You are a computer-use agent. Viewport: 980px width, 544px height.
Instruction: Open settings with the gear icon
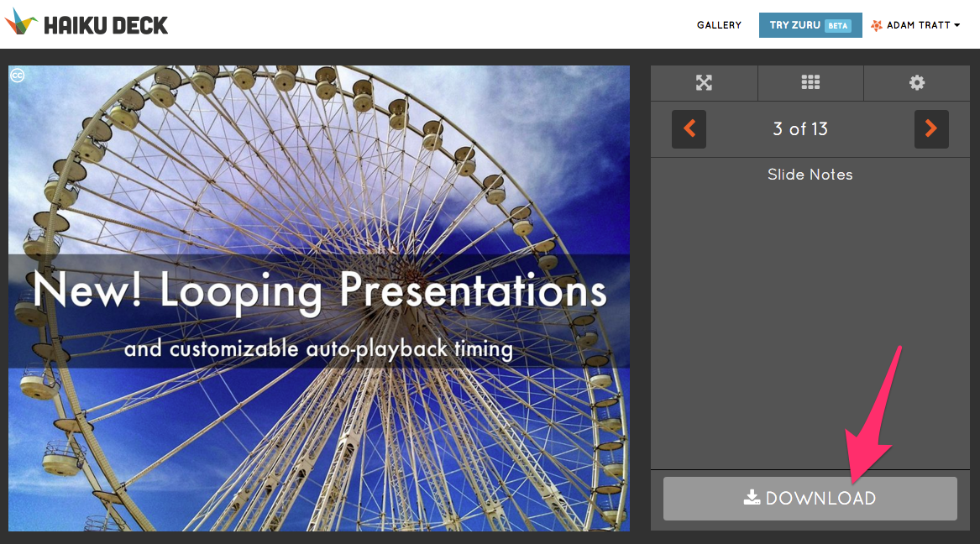[x=917, y=82]
